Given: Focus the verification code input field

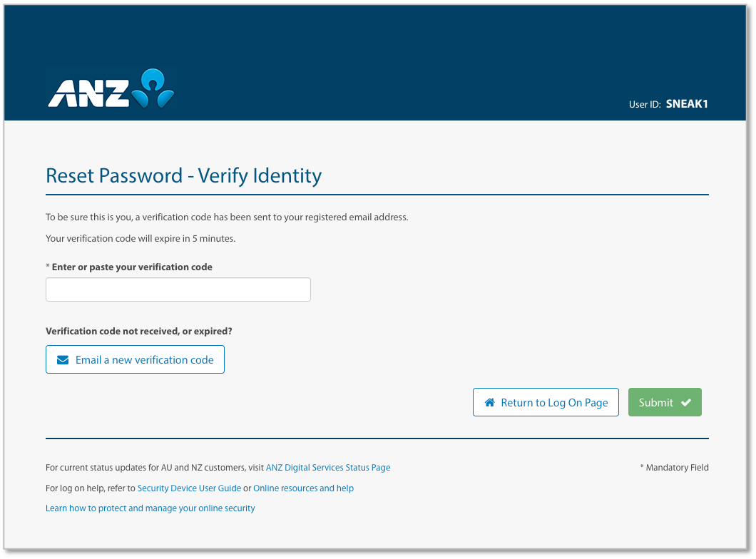Looking at the screenshot, I should coord(178,289).
